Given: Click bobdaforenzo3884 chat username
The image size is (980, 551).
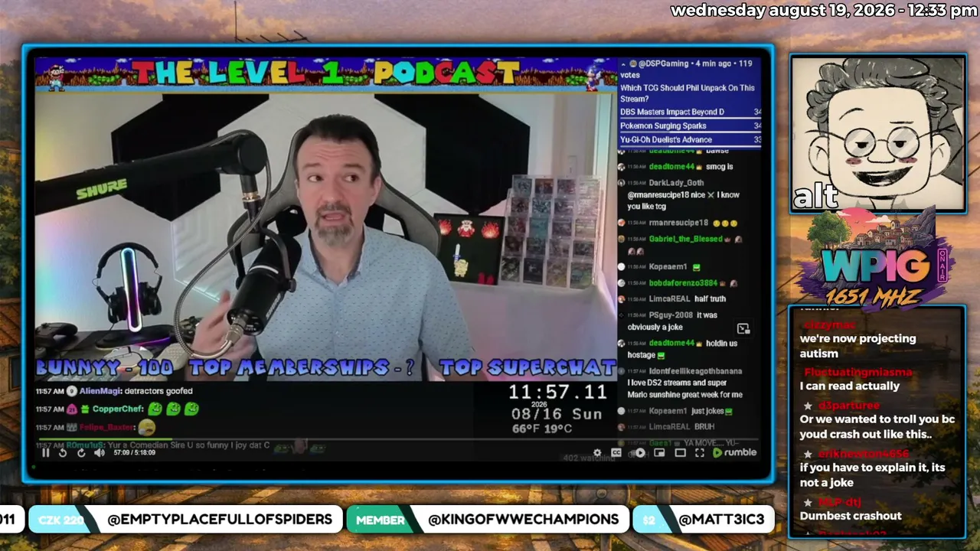Looking at the screenshot, I should pyautogui.click(x=683, y=283).
